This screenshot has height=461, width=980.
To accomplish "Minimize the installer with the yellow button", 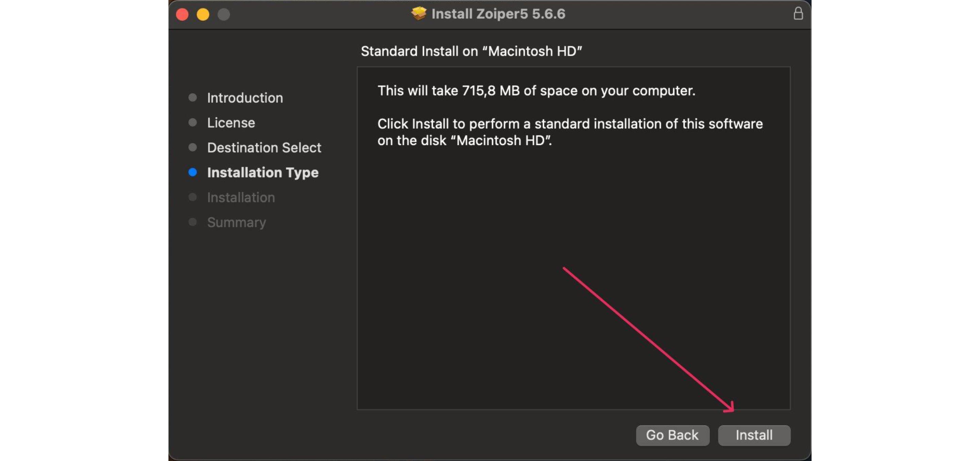I will pyautogui.click(x=203, y=14).
